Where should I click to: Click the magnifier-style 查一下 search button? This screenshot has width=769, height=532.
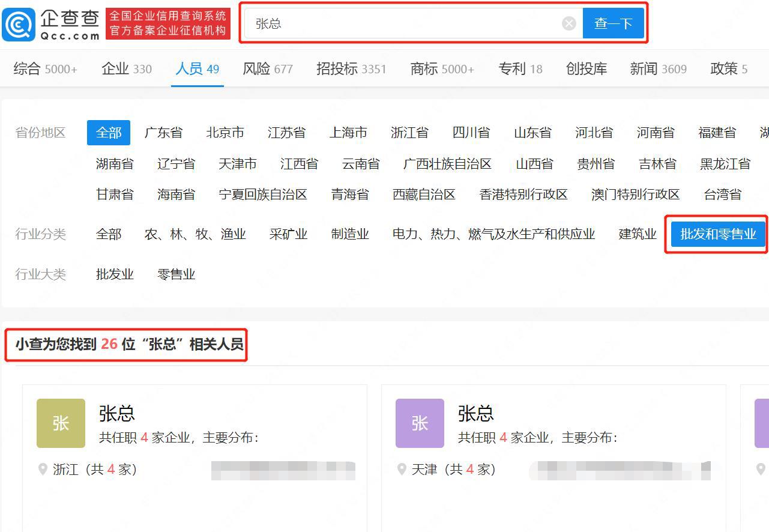click(614, 23)
